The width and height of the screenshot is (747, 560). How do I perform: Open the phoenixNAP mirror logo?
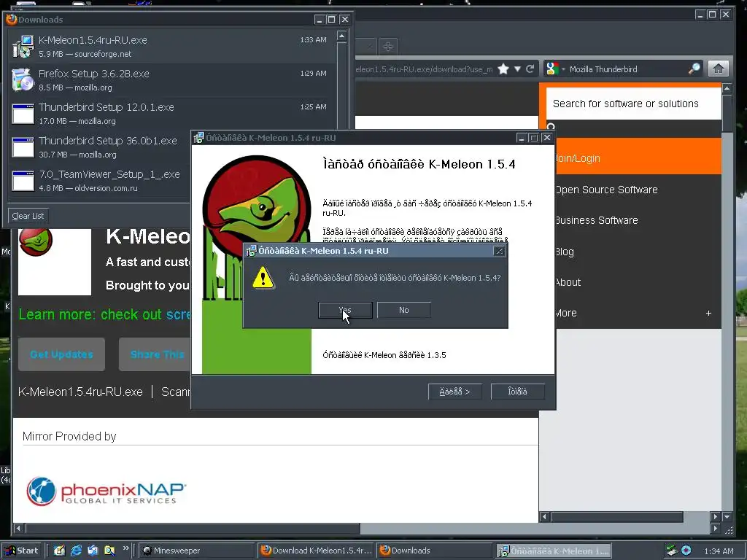coord(107,491)
